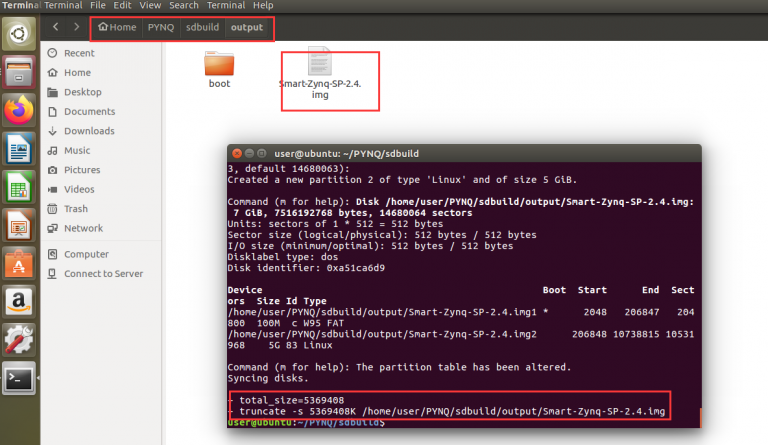Viewport: 768px width, 445px height.
Task: Click Connect to Server in the sidebar
Action: point(103,274)
